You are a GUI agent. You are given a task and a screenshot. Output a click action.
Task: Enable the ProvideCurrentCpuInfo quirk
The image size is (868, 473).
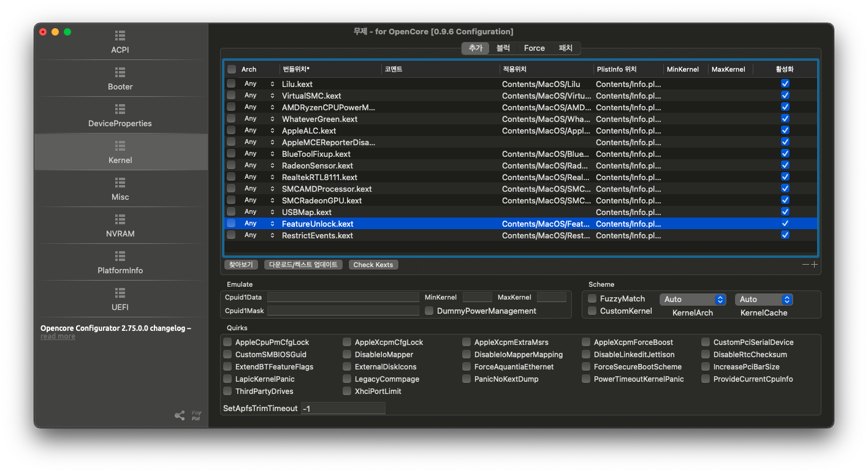[x=706, y=379]
